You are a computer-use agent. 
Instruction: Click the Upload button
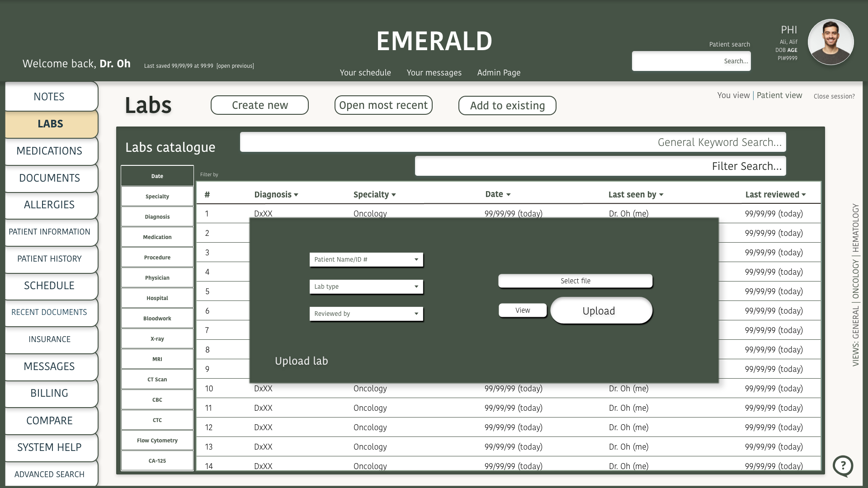click(x=601, y=310)
